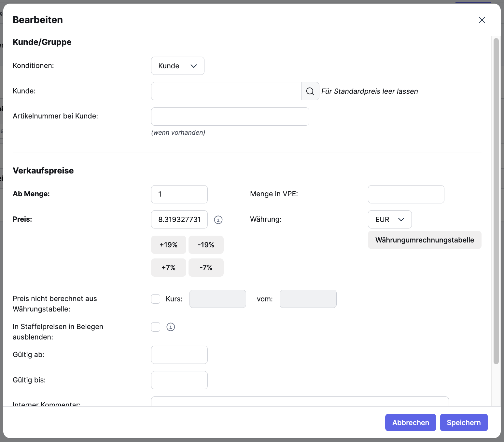Click the Gültig ab date field
504x442 pixels.
point(179,355)
